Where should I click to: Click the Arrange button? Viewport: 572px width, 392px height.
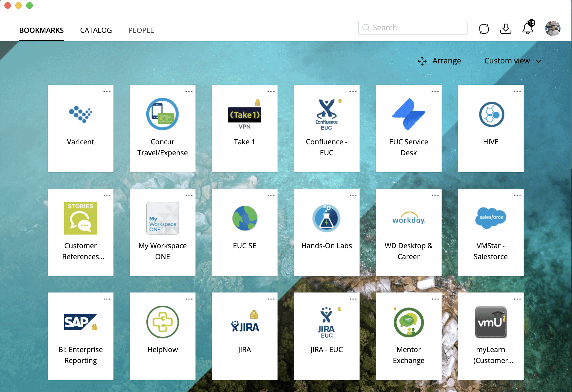pyautogui.click(x=439, y=61)
